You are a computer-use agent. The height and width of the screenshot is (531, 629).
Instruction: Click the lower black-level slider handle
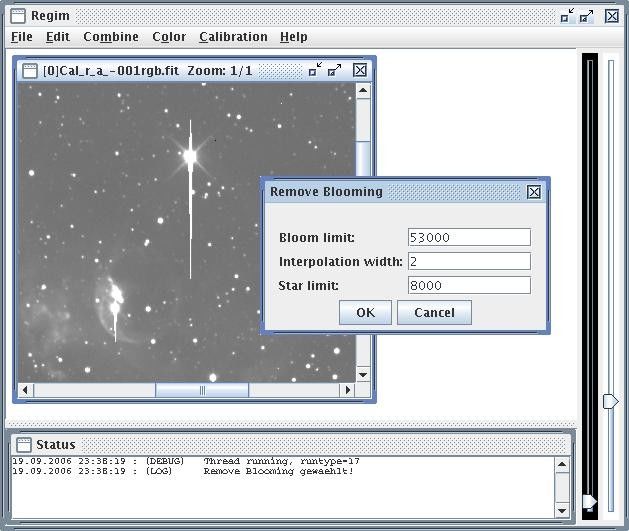coord(590,502)
